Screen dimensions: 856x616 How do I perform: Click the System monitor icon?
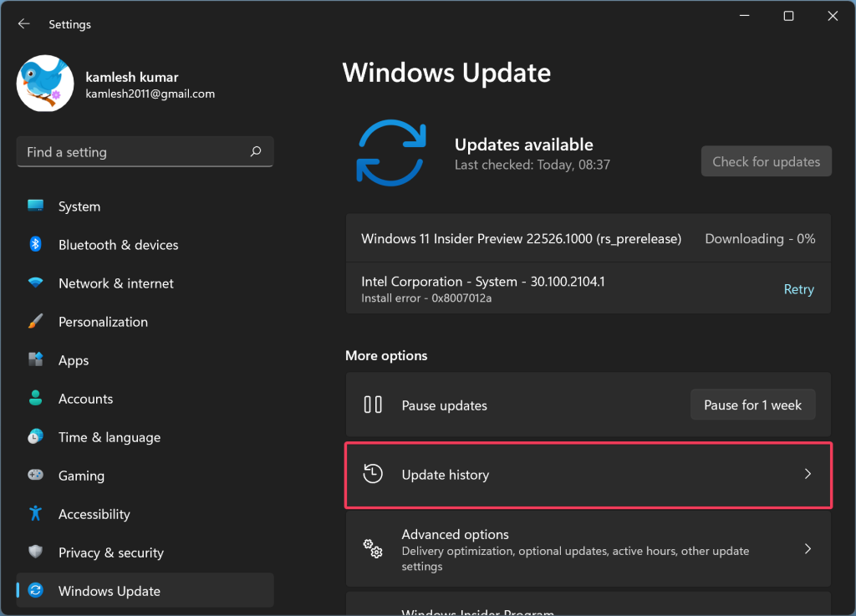coord(35,206)
